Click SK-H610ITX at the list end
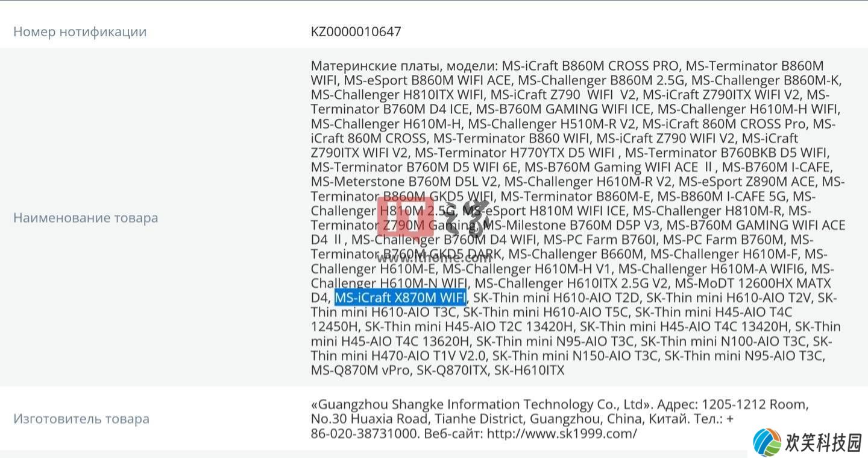Screen dimensions: 868x458 pos(529,370)
